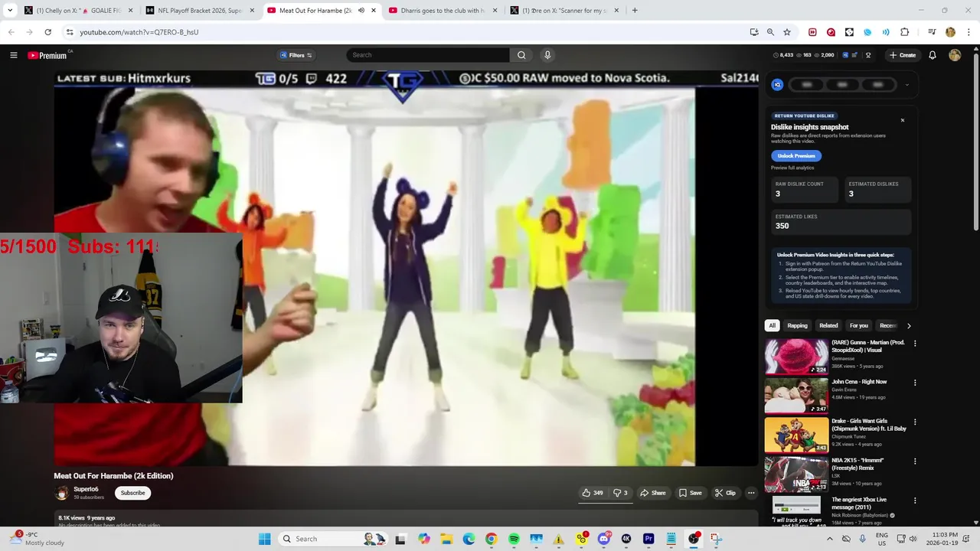
Task: Open the tab search dropdown arrow
Action: pyautogui.click(x=10, y=11)
